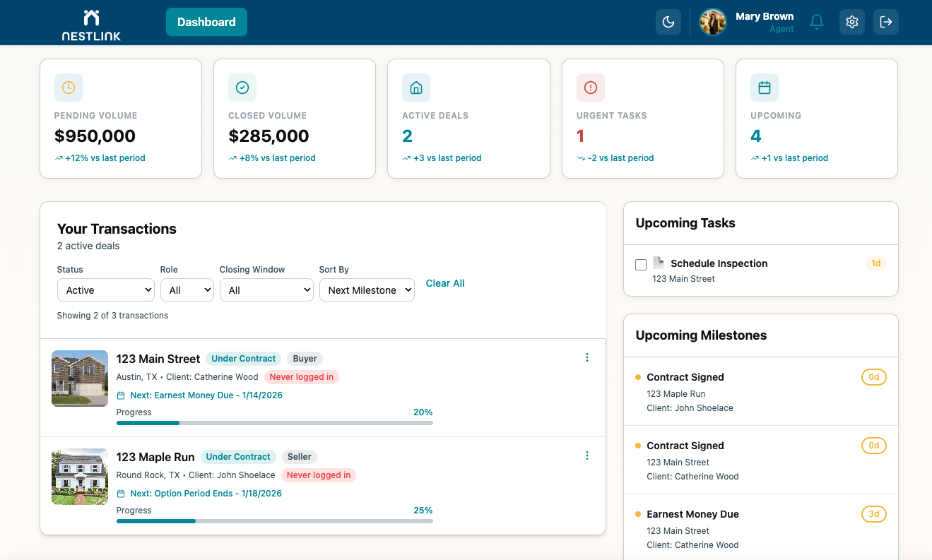Open options menu for 123 Main Street
This screenshot has width=932, height=560.
586,357
